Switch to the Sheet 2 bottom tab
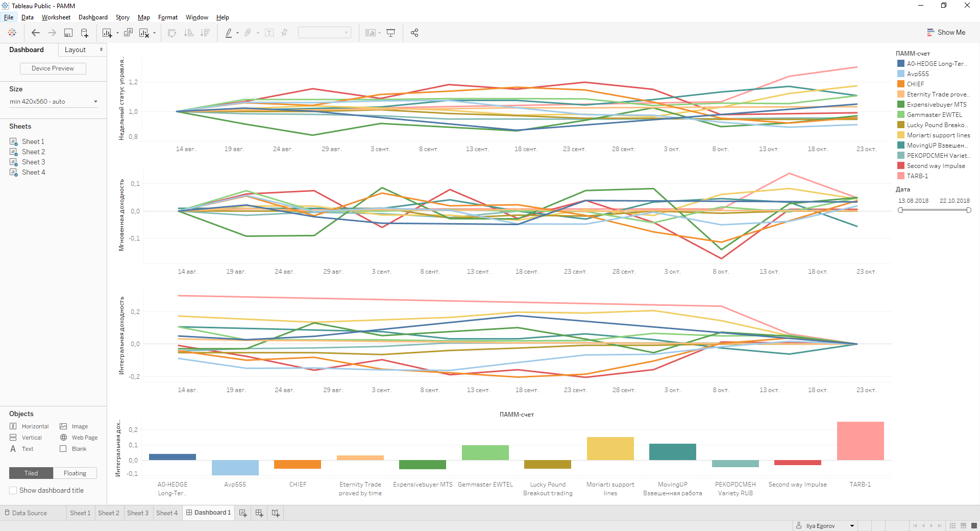Screen dimensions: 980x531 point(109,513)
